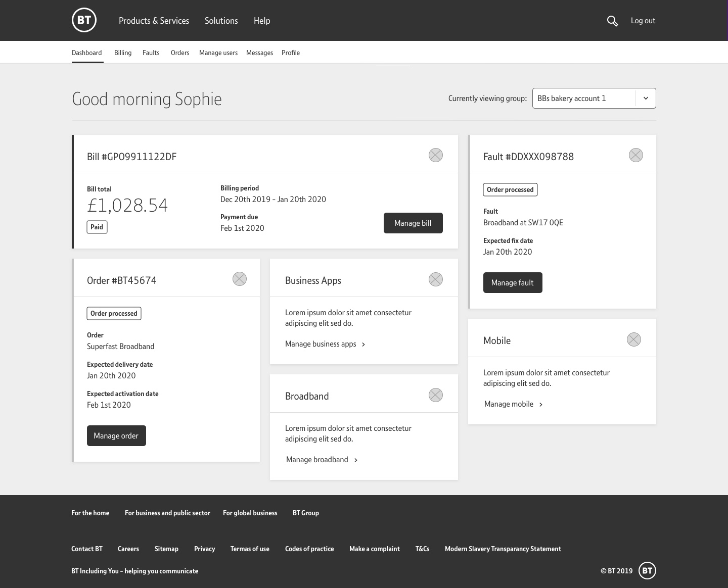Open Privacy footer link
This screenshot has height=588, width=728.
(205, 549)
